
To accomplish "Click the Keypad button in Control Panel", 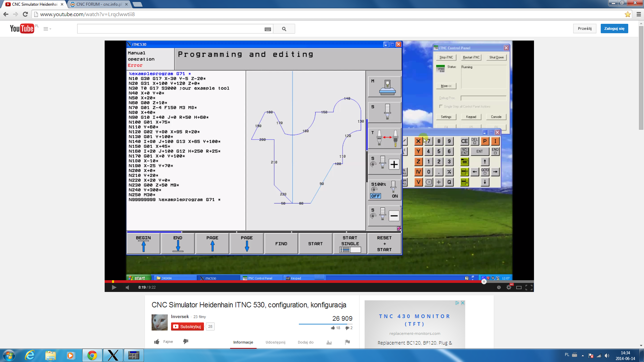I will click(x=471, y=117).
